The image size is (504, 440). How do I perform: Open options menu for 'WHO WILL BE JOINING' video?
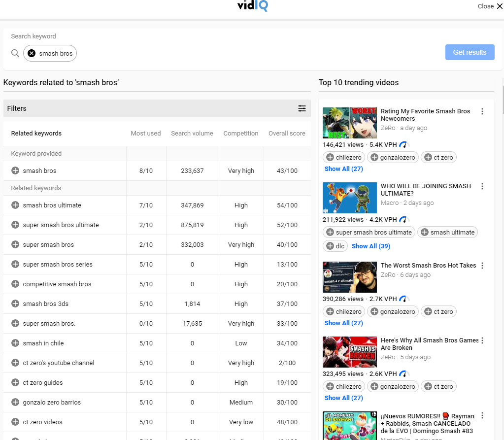tap(482, 186)
